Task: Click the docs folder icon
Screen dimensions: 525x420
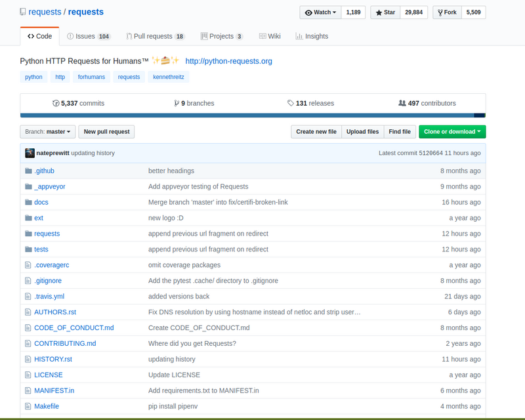Action: point(28,202)
